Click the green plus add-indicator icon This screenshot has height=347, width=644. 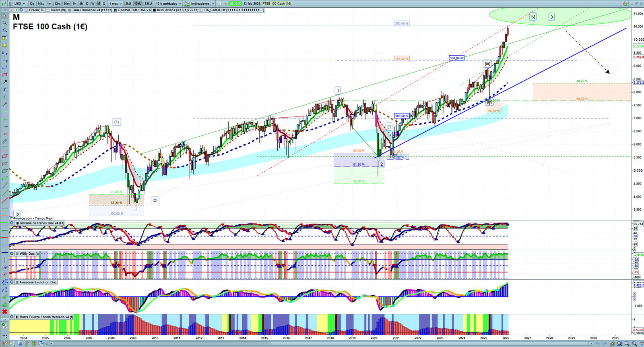(x=17, y=10)
